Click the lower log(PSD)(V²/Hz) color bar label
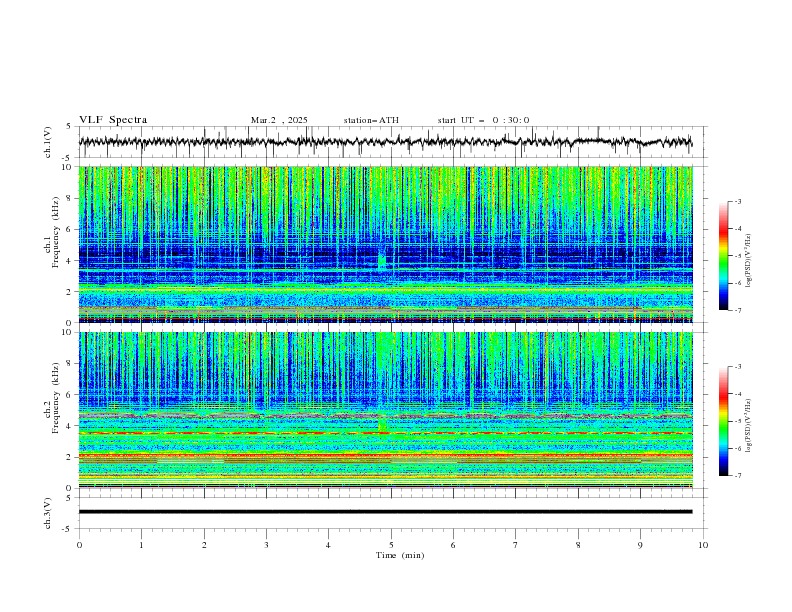The image size is (792, 612). 749,426
